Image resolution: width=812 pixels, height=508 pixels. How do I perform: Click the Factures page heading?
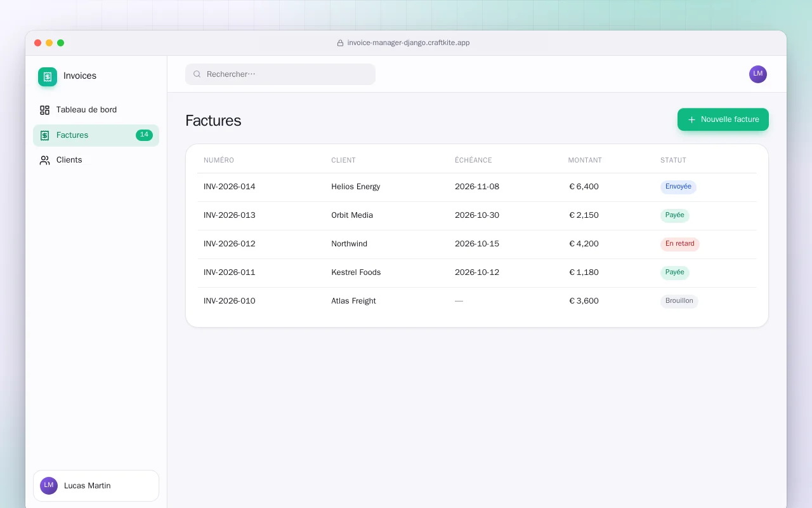coord(213,121)
